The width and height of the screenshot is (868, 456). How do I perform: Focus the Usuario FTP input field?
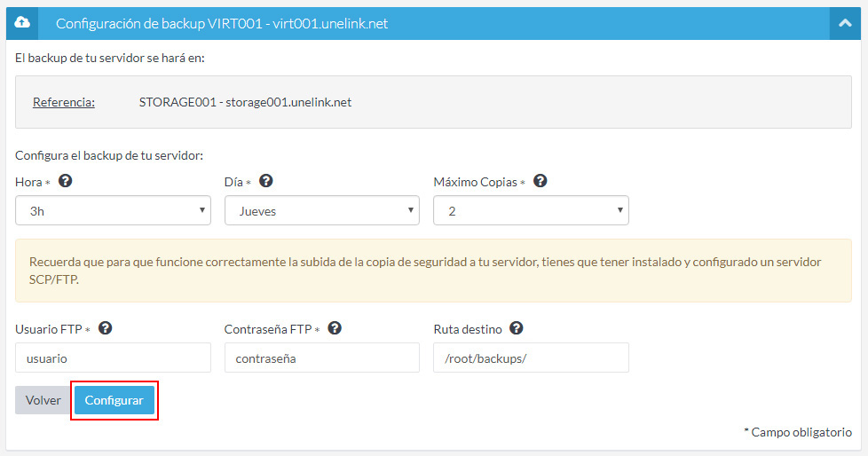pyautogui.click(x=113, y=358)
